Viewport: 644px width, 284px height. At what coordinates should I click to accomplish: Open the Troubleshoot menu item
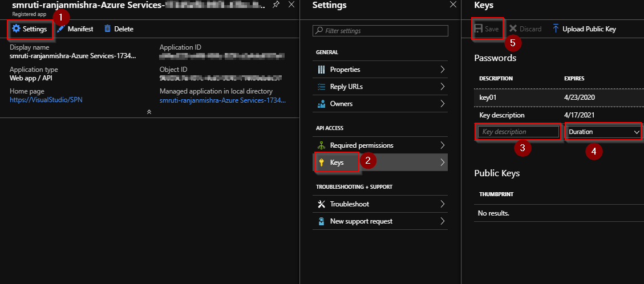coord(380,204)
